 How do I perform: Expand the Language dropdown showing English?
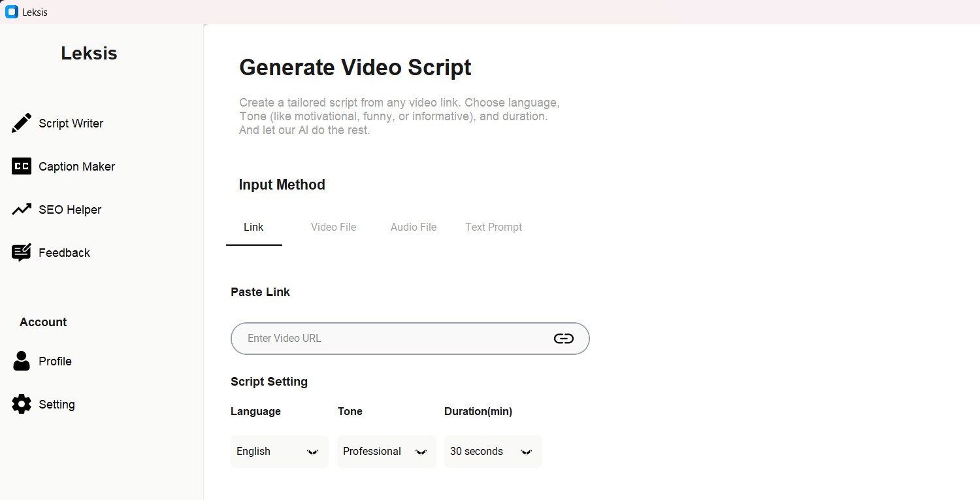pos(279,452)
